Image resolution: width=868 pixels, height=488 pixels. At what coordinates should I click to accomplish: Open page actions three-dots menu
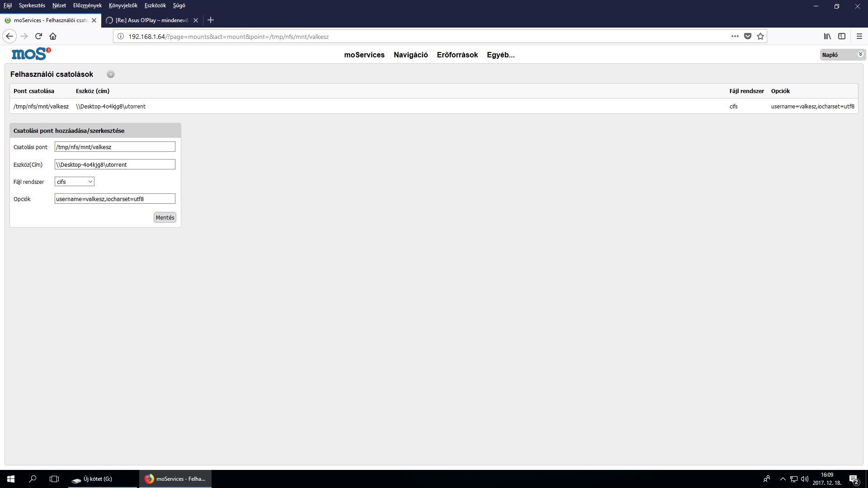pyautogui.click(x=735, y=36)
